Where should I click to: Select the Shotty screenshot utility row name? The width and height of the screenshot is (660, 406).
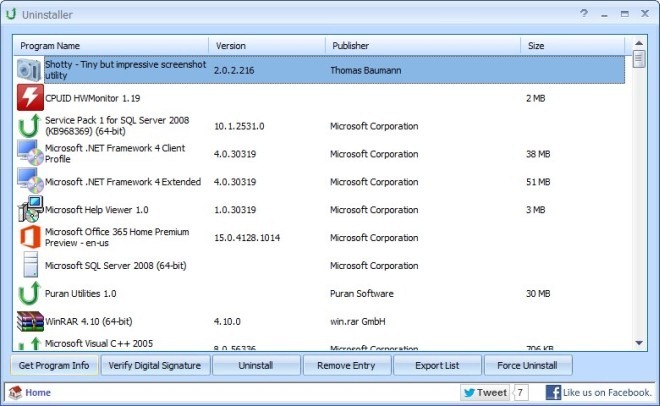(125, 70)
